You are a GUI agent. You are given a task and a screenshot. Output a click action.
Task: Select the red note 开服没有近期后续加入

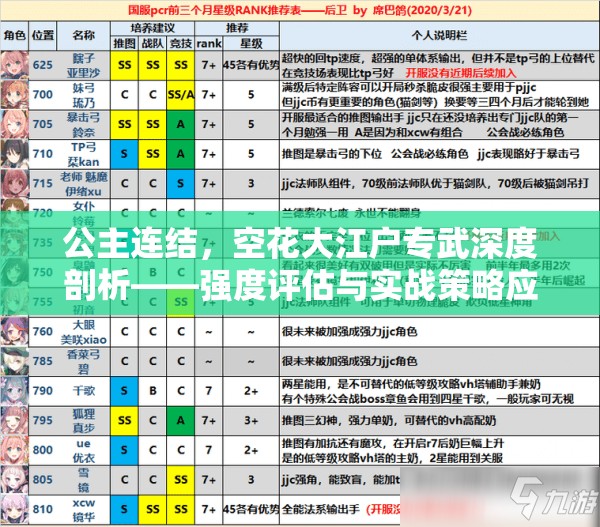461,73
